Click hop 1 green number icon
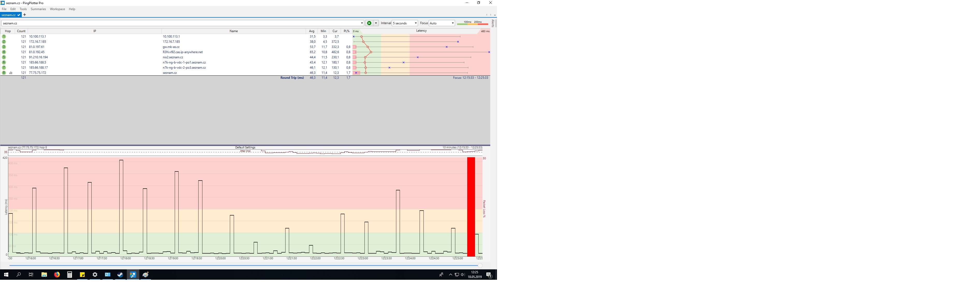 4,37
